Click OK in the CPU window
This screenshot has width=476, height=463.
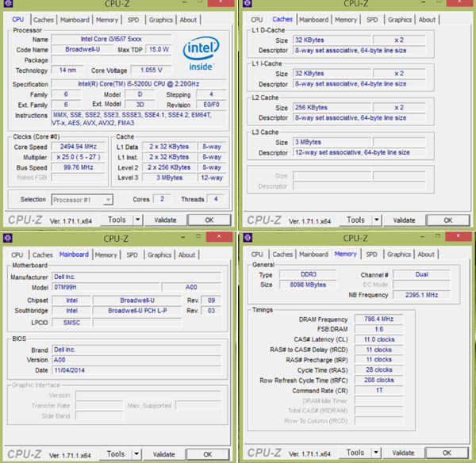click(x=209, y=220)
